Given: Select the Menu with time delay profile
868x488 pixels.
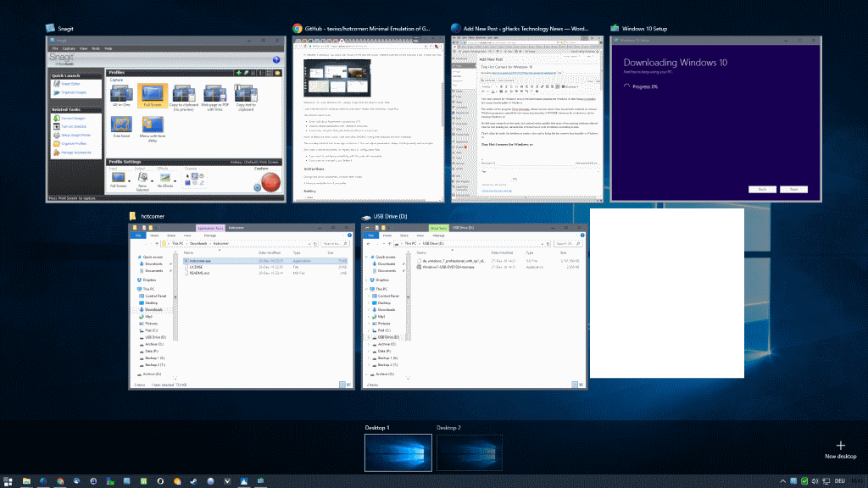Looking at the screenshot, I should click(x=153, y=129).
